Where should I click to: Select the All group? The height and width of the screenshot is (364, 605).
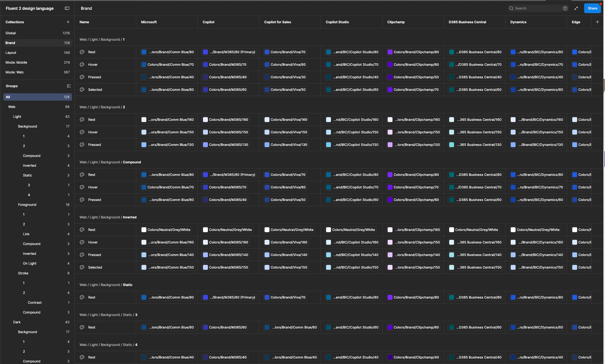click(38, 97)
